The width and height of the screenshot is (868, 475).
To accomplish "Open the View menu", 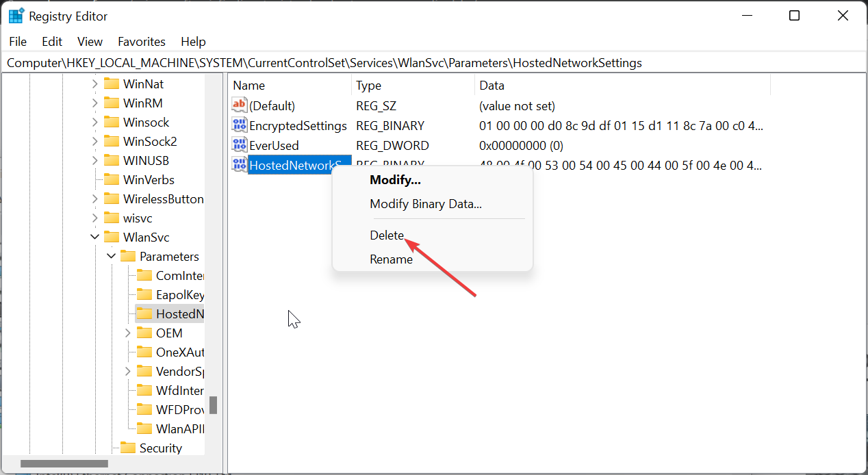I will click(90, 42).
